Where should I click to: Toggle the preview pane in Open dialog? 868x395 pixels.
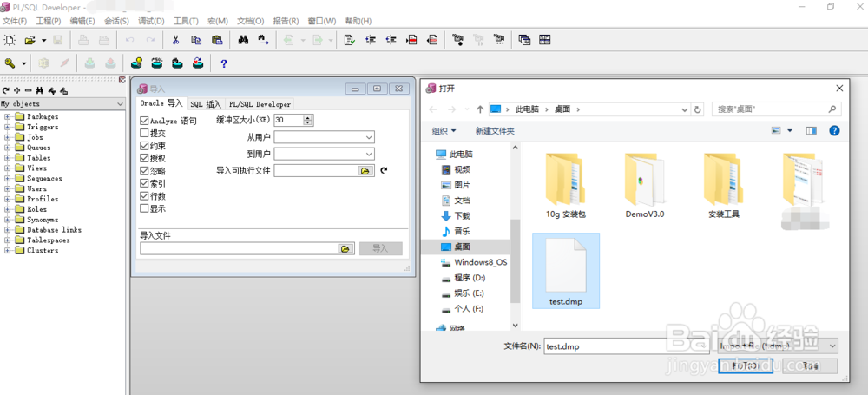click(x=812, y=131)
